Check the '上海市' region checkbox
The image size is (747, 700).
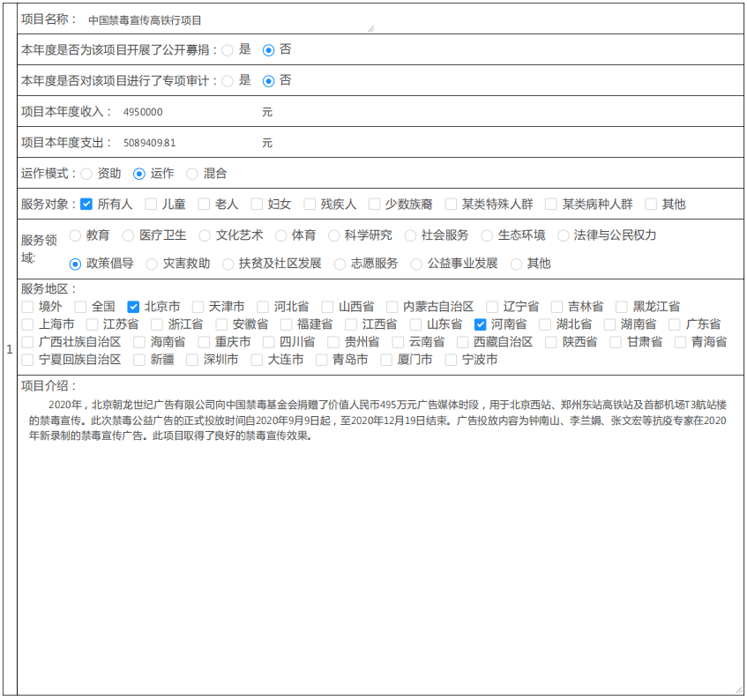click(27, 324)
